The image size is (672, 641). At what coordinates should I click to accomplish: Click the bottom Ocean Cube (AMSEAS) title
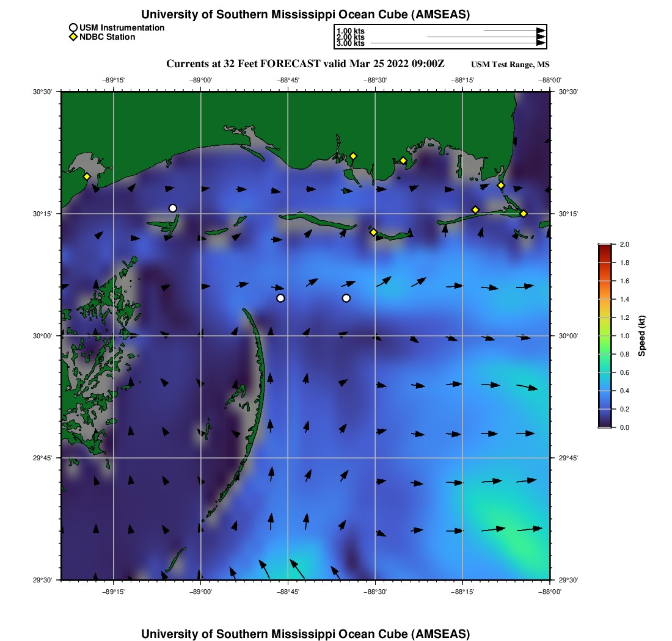pos(305,633)
